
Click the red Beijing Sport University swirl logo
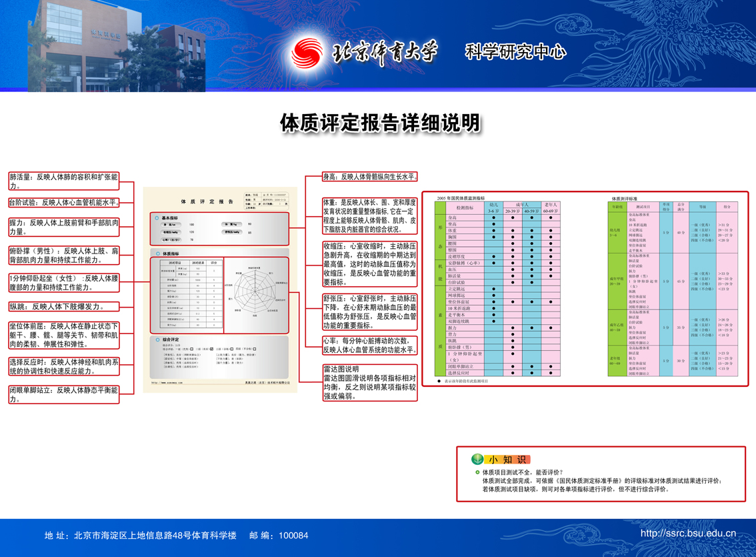[x=307, y=53]
